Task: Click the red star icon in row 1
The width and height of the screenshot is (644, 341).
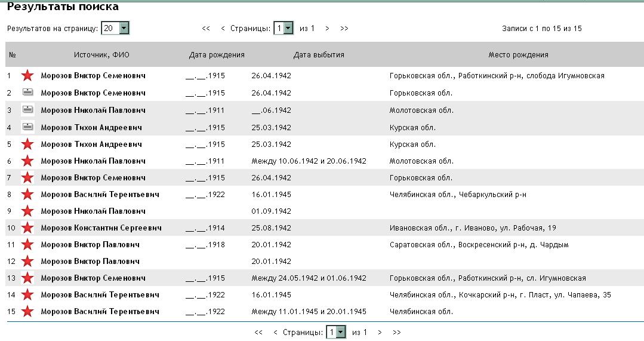Action: 27,76
